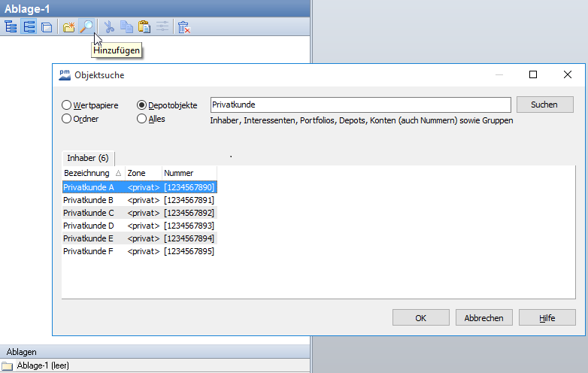Viewport: 588px width, 373px height.
Task: Click the magnifier Hinzufügen icon
Action: pyautogui.click(x=87, y=27)
